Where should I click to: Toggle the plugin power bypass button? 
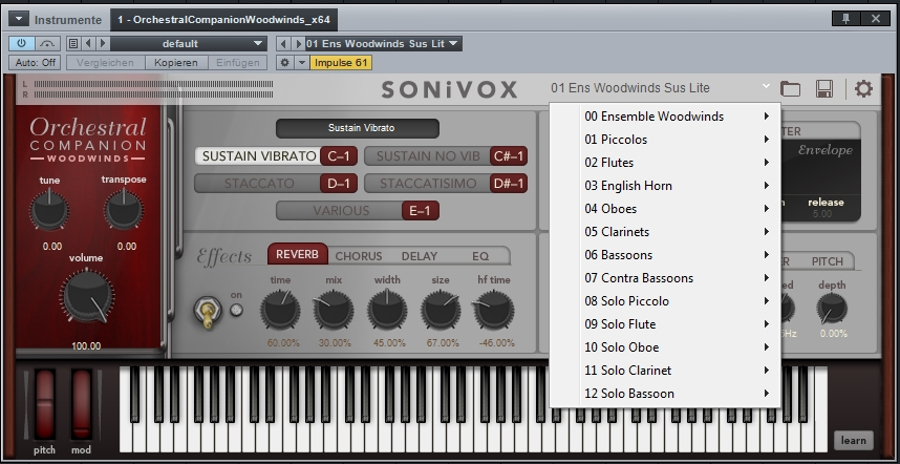coord(22,44)
